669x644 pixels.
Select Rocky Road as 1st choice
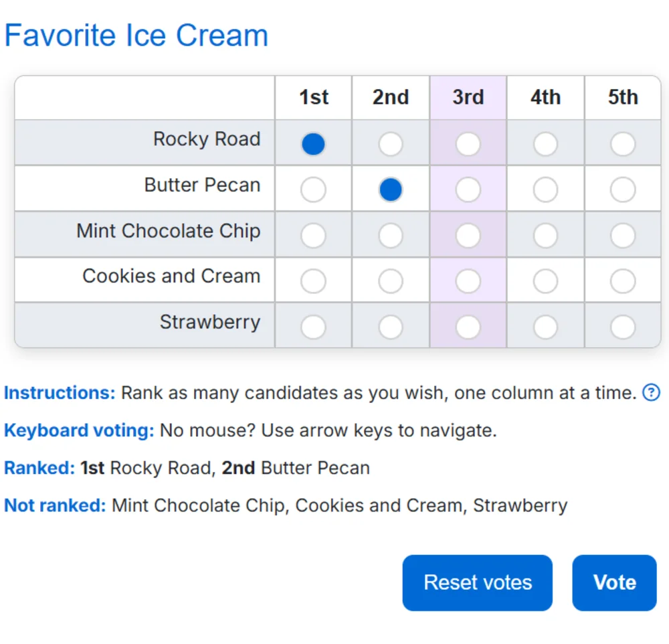(x=312, y=143)
